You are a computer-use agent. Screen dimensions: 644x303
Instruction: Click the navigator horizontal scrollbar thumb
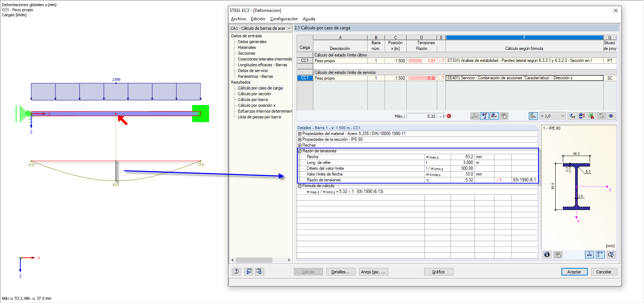point(254,260)
